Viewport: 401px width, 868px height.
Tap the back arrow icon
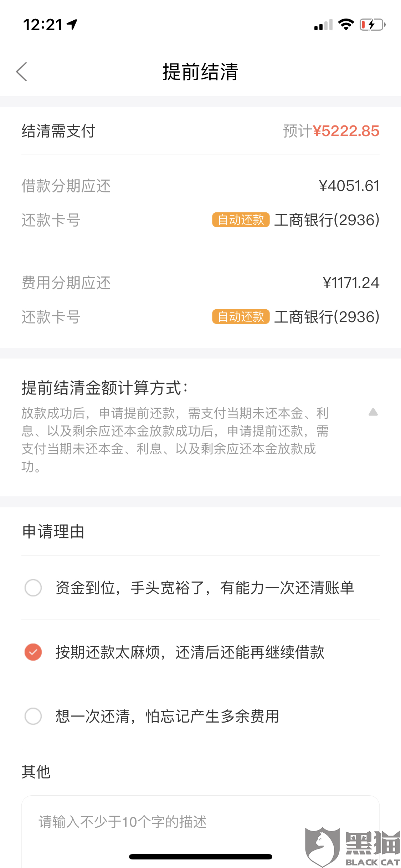[x=22, y=72]
